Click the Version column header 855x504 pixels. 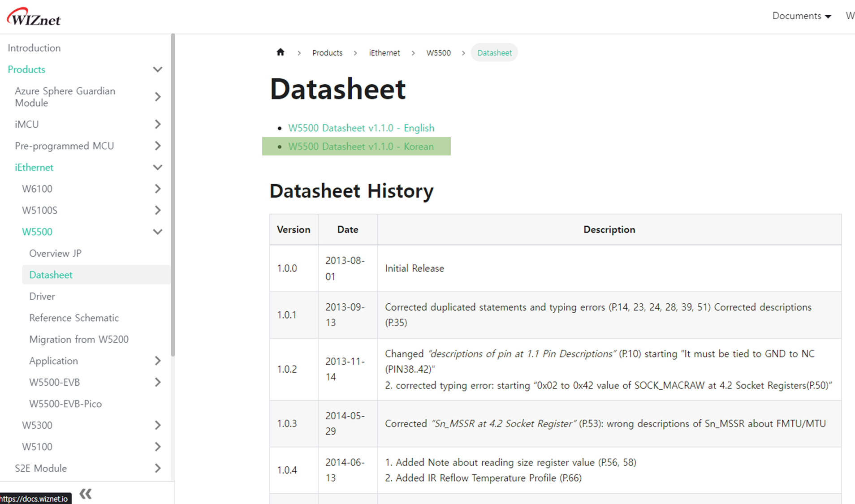(294, 229)
